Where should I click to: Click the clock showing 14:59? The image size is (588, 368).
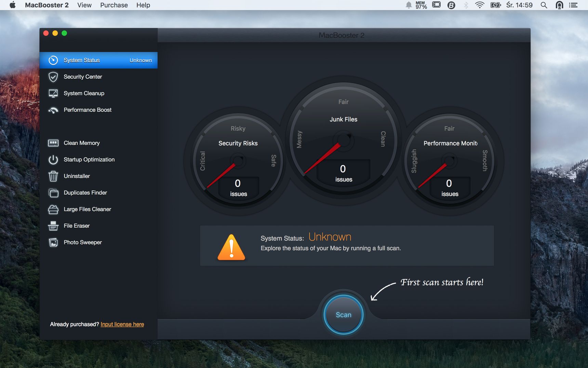(x=519, y=5)
